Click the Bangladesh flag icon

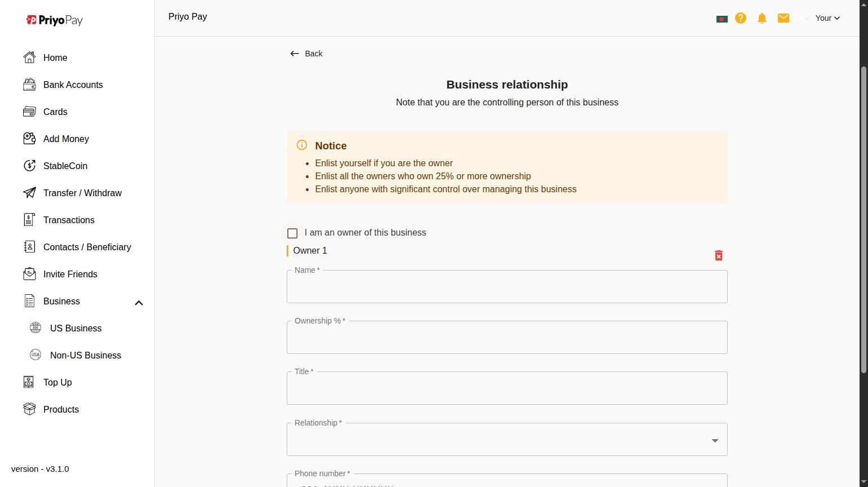click(722, 19)
